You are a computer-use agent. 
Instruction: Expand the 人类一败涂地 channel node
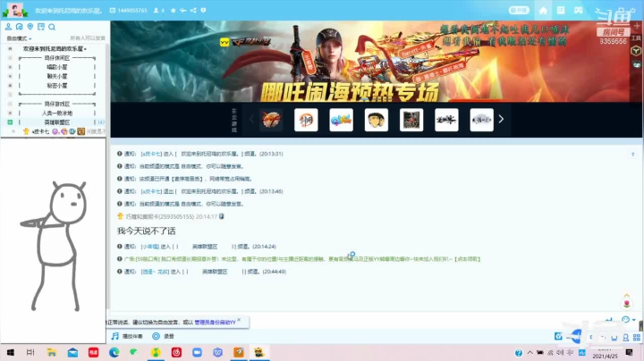(10, 113)
